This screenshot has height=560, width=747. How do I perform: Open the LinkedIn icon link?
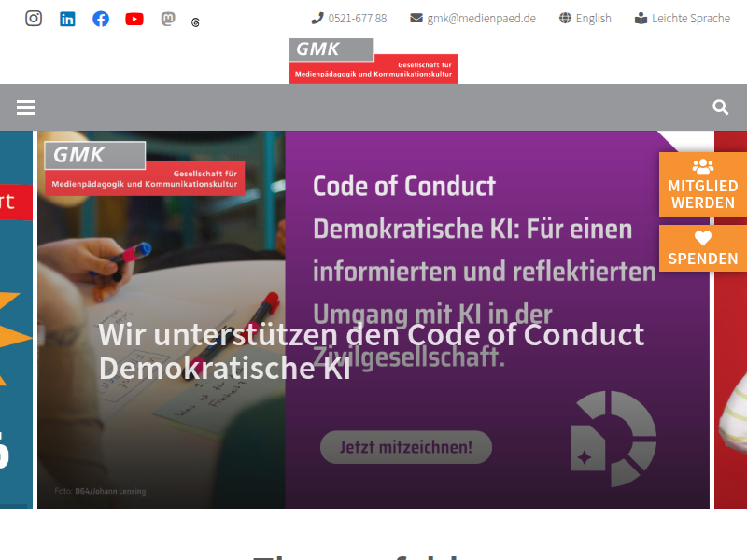click(x=67, y=19)
